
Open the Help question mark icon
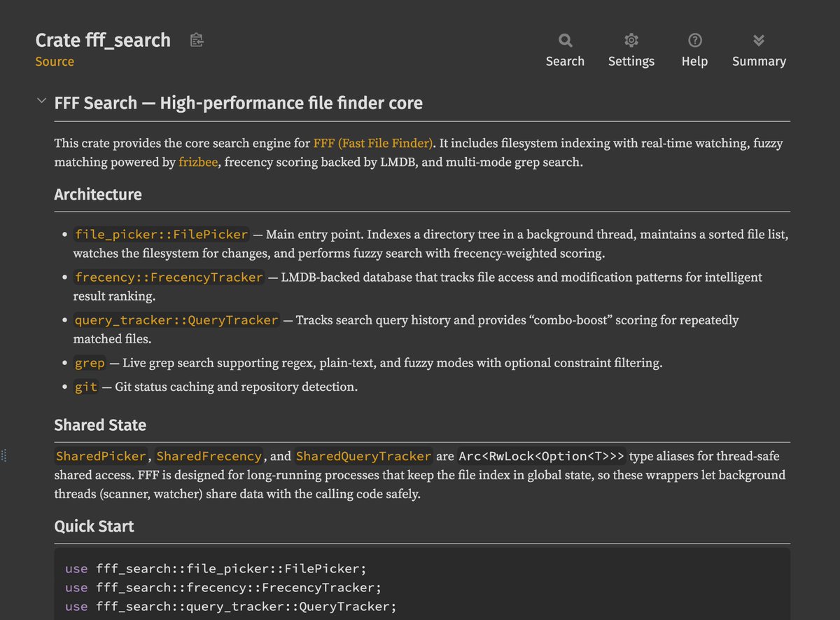pos(694,41)
